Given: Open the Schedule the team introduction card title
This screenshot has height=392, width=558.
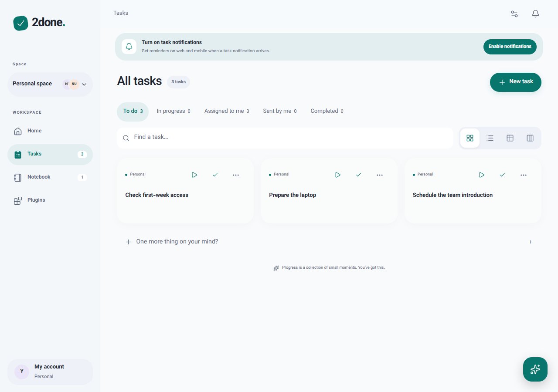Looking at the screenshot, I should (x=453, y=195).
